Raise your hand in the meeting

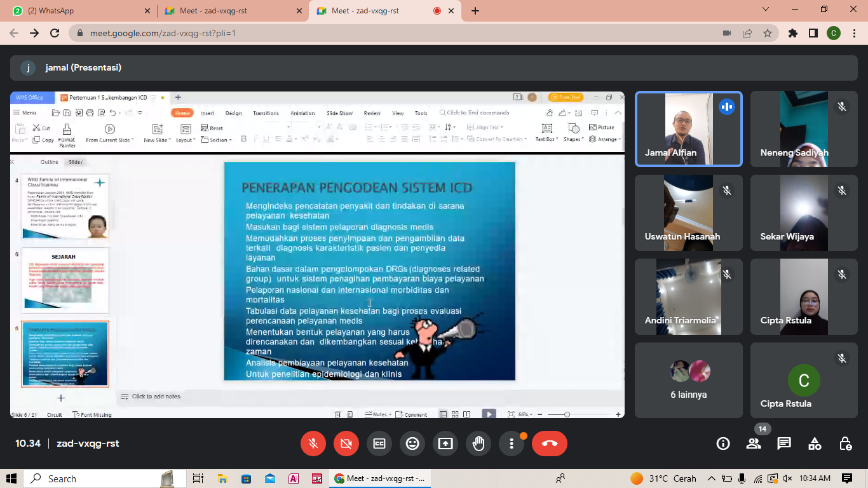(478, 444)
